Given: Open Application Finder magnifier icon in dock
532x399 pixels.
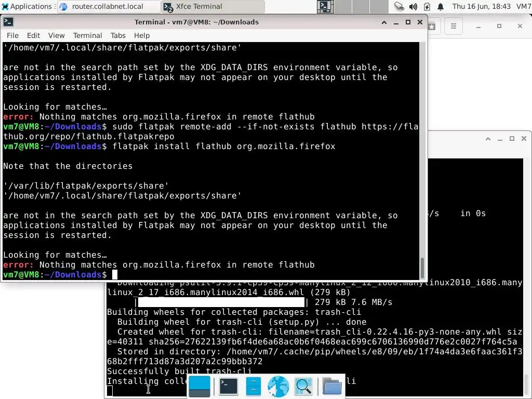Looking at the screenshot, I should [x=303, y=387].
